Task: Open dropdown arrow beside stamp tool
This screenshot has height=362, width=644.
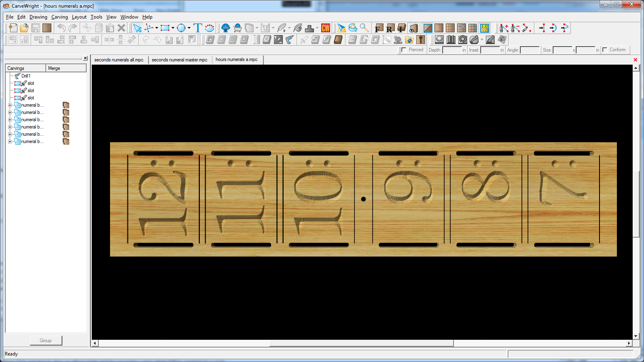Action: coord(317,28)
